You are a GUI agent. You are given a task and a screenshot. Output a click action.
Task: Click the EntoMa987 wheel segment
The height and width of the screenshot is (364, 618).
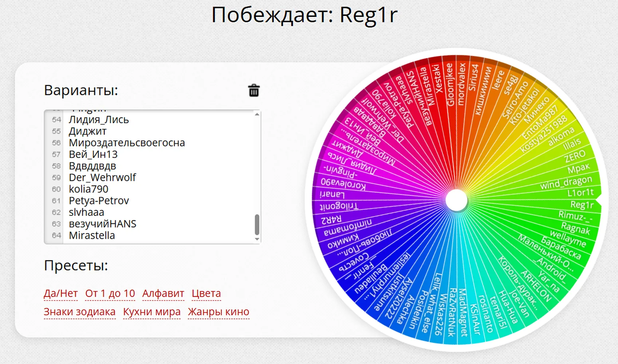(x=540, y=123)
